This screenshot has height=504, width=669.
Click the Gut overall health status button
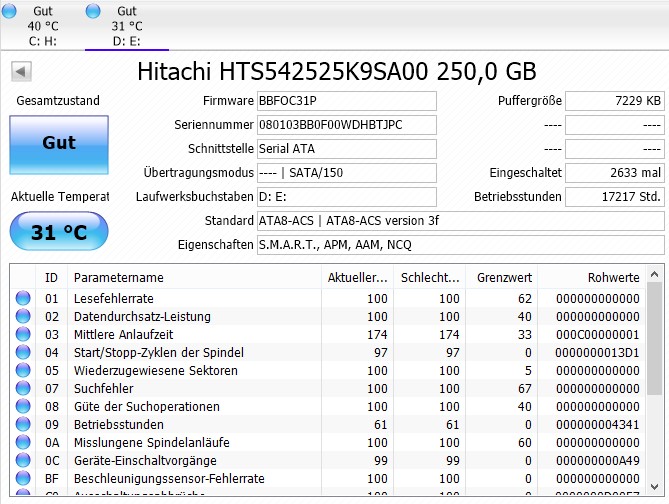(x=59, y=145)
